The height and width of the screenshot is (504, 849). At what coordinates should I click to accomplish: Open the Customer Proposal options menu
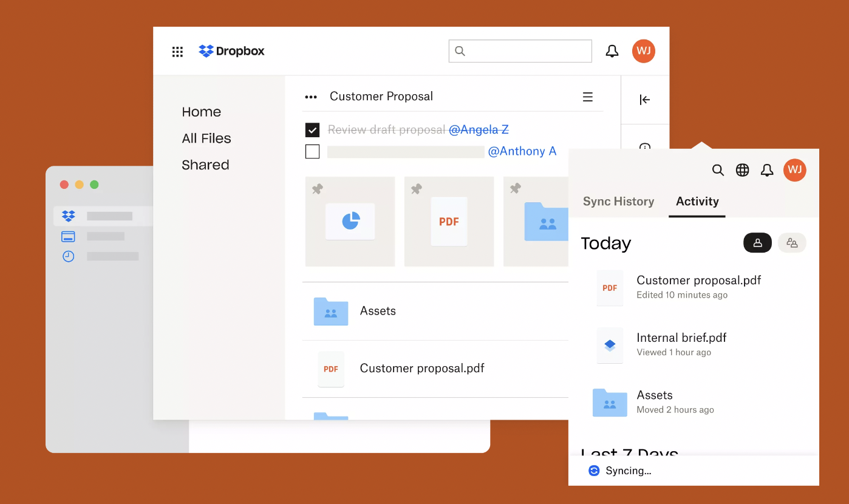tap(311, 96)
